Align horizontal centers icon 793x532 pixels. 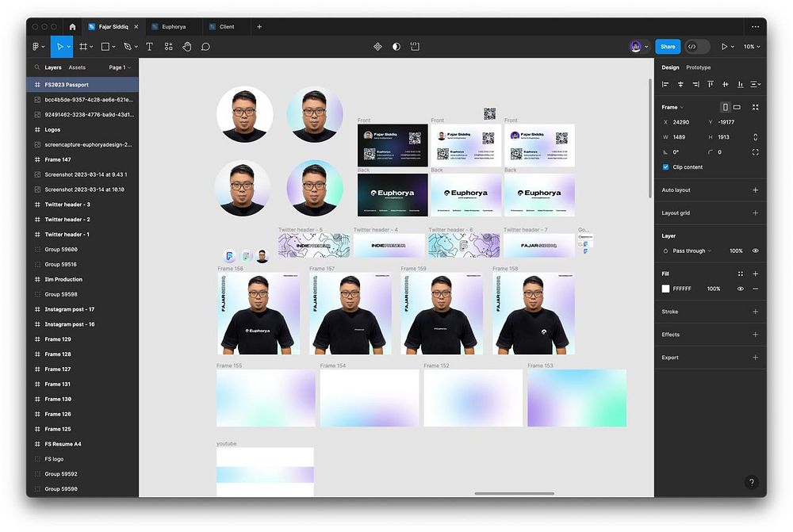[x=680, y=85]
